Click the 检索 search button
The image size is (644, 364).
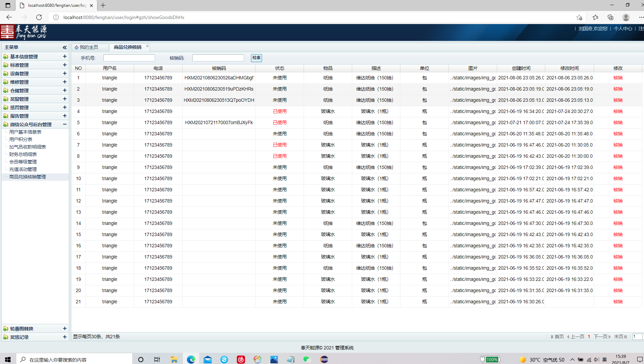256,58
